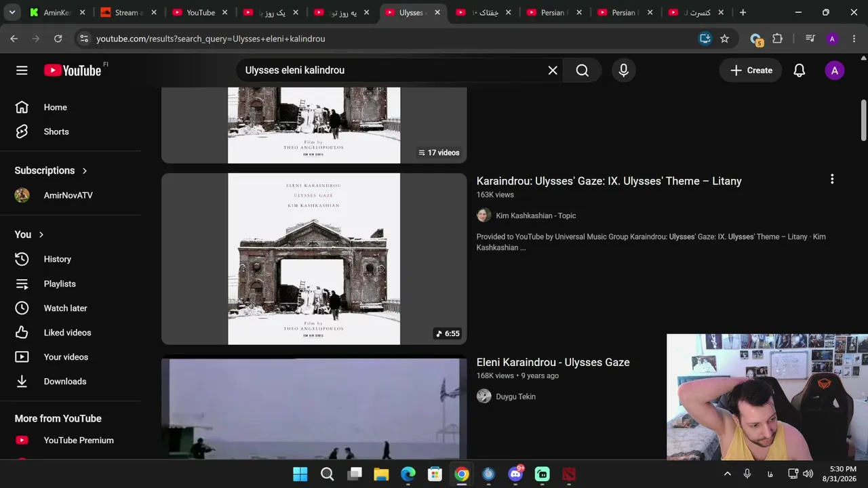
Task: View site information icon in address bar
Action: (x=83, y=39)
